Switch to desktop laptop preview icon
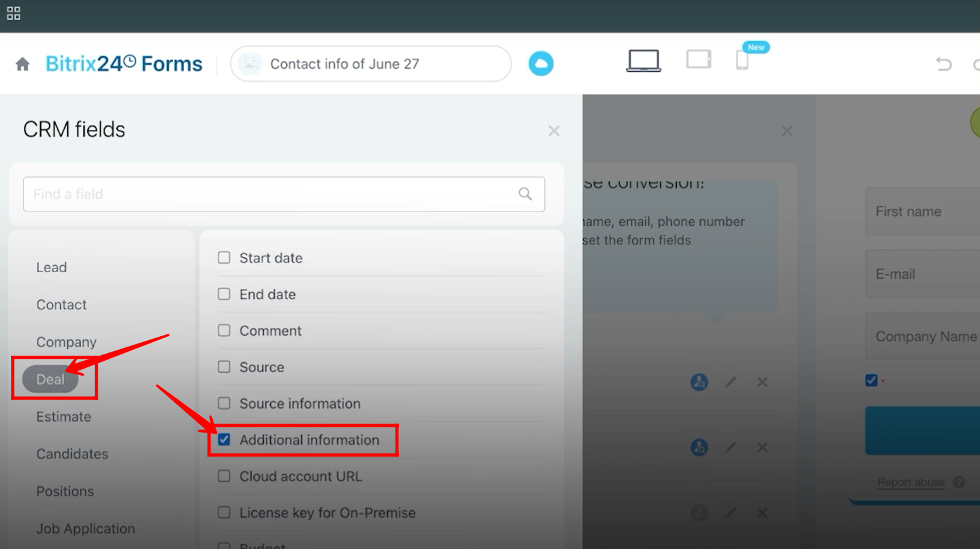The width and height of the screenshot is (980, 549). point(644,61)
